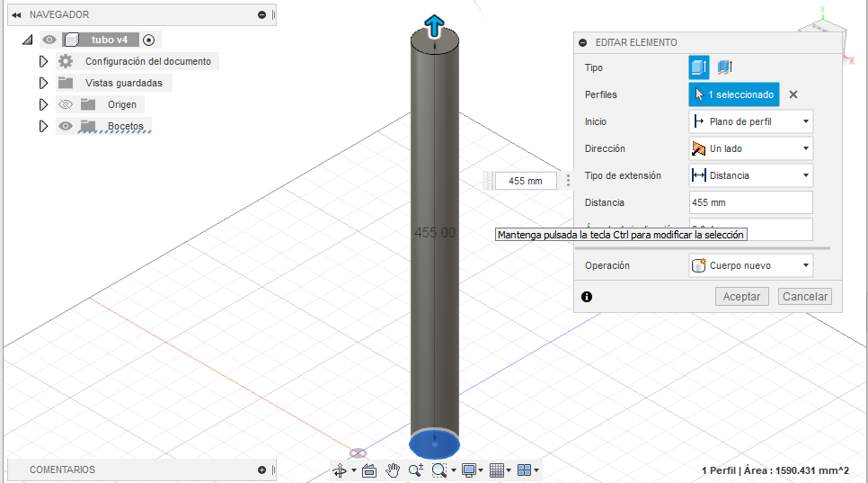Image resolution: width=868 pixels, height=483 pixels.
Task: Expand the 'Origen' node
Action: [43, 104]
